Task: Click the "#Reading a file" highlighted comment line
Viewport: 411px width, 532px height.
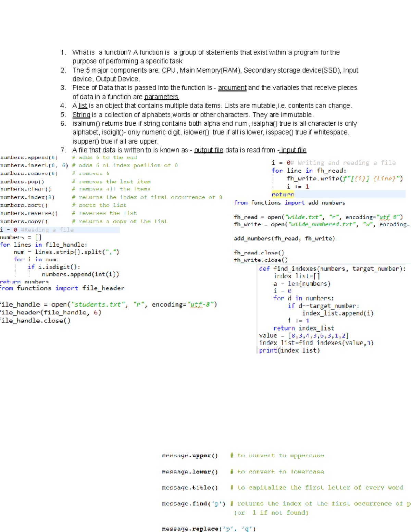Action: point(47,230)
